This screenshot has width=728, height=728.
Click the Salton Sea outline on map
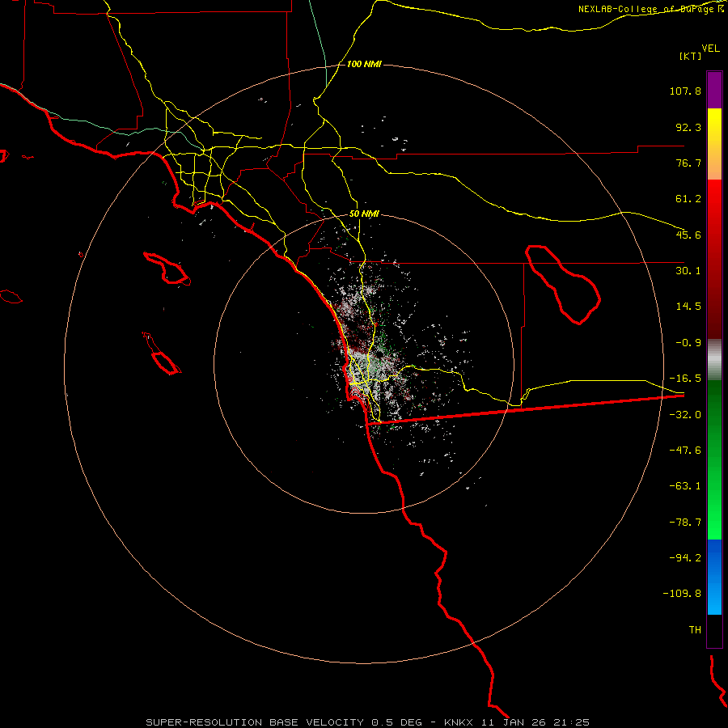pos(563,285)
